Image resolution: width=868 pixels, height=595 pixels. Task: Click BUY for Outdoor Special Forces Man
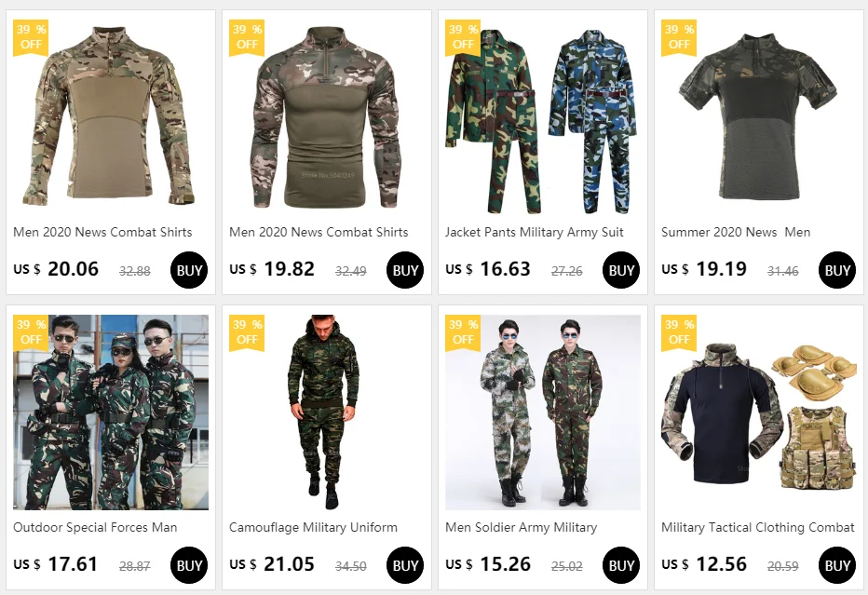tap(189, 565)
